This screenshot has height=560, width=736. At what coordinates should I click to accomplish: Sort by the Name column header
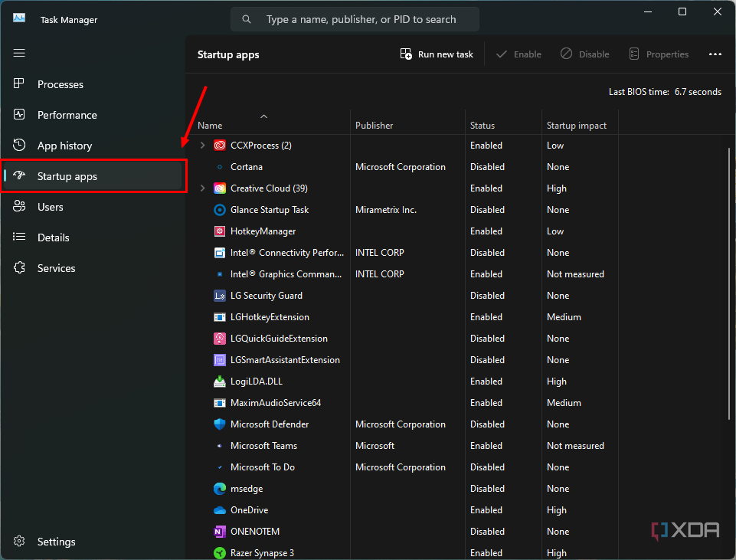(x=210, y=126)
